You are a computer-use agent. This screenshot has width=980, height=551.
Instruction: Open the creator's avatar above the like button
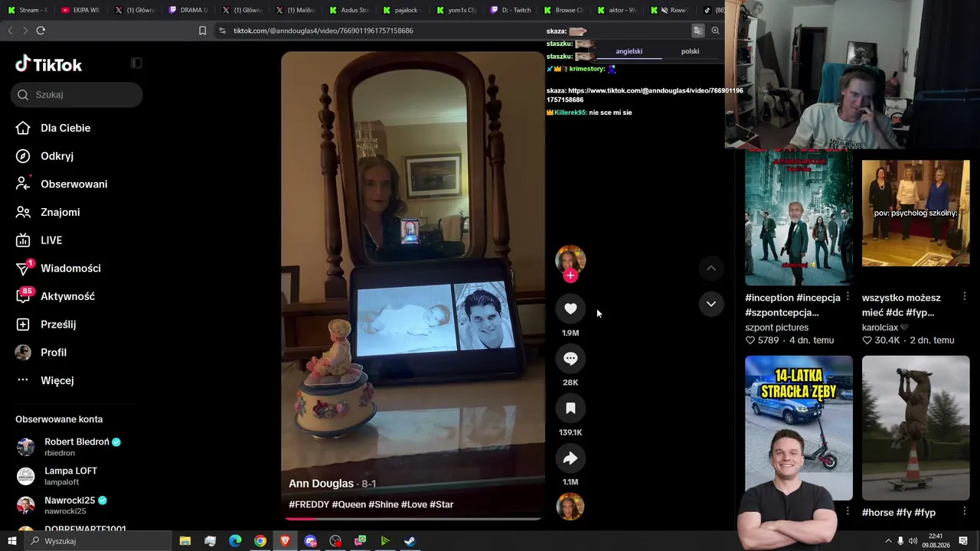570,260
